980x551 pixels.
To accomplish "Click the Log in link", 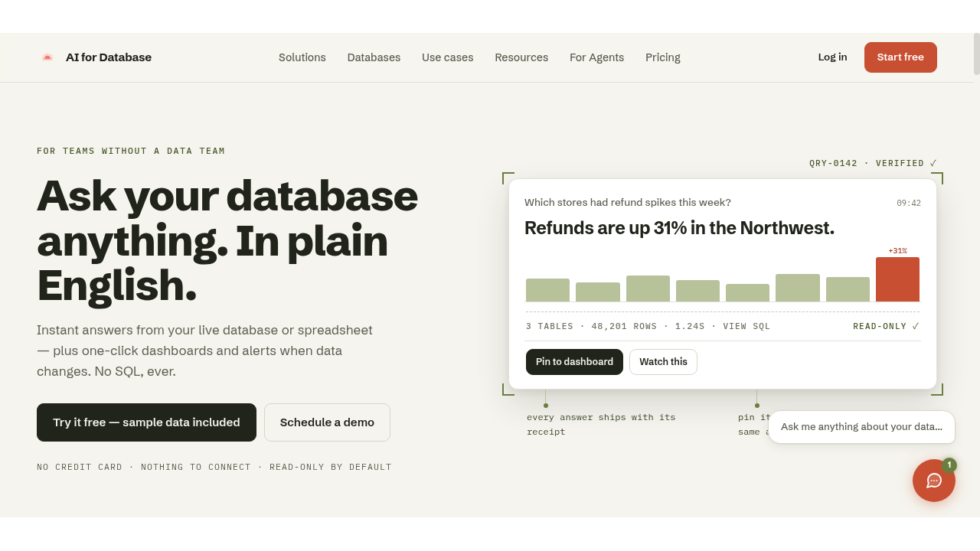I will [833, 57].
